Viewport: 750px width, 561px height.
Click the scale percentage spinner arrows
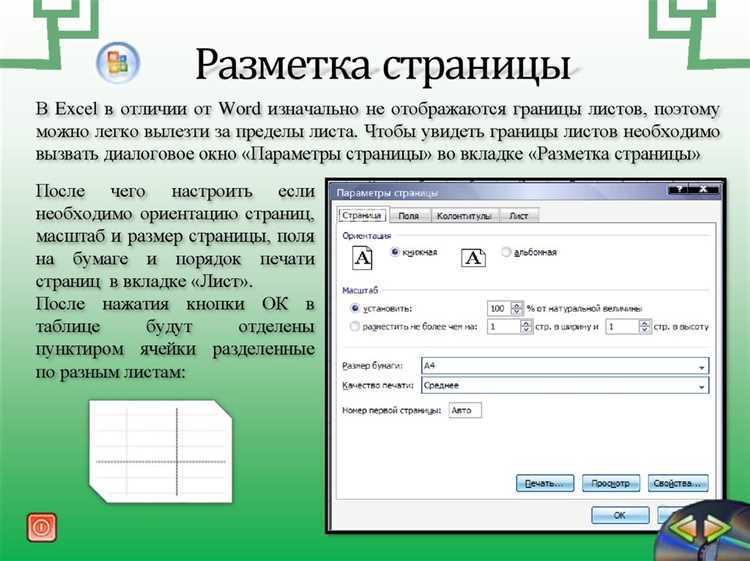point(517,308)
